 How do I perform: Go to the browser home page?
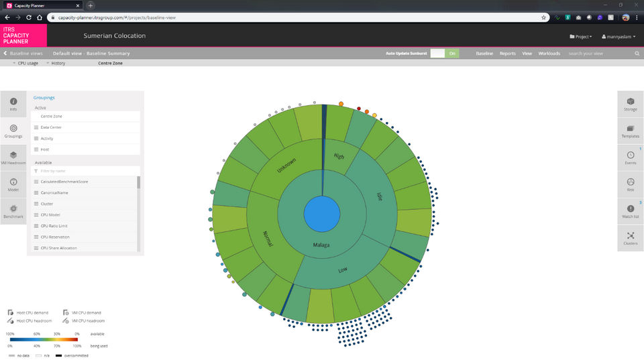[x=40, y=17]
